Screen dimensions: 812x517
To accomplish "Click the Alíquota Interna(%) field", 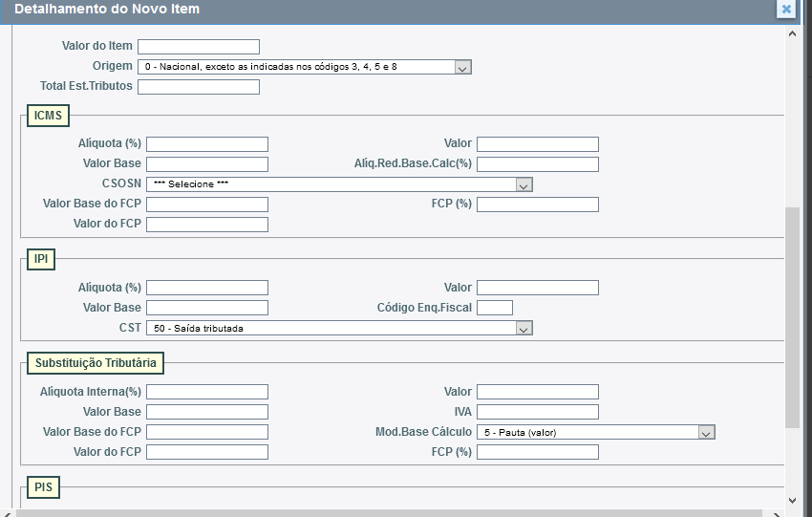I will 207,392.
